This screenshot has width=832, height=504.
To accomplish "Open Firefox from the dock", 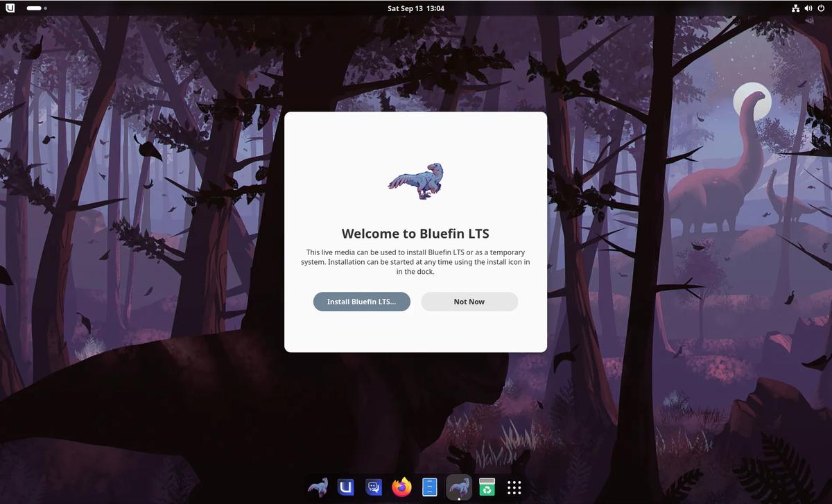I will 401,487.
